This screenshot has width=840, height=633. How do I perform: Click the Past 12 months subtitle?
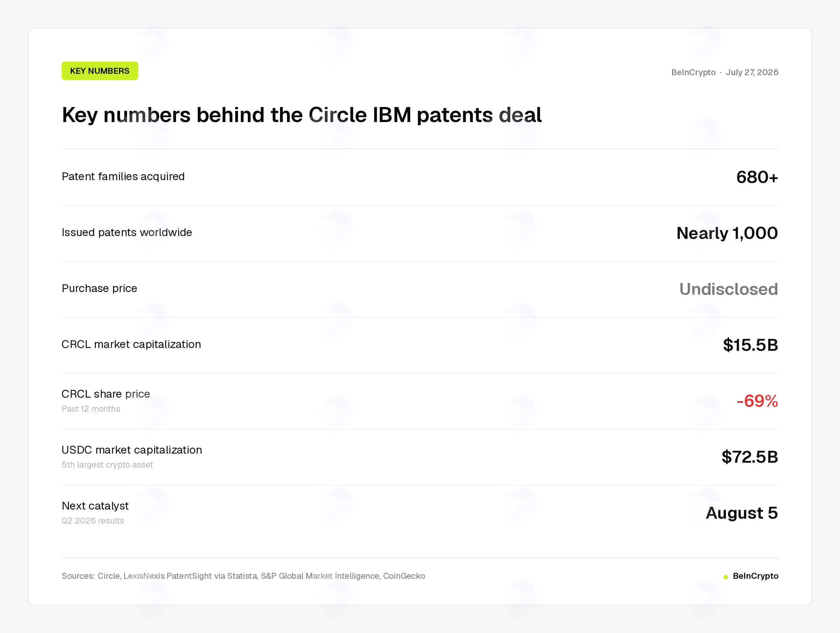(x=91, y=409)
